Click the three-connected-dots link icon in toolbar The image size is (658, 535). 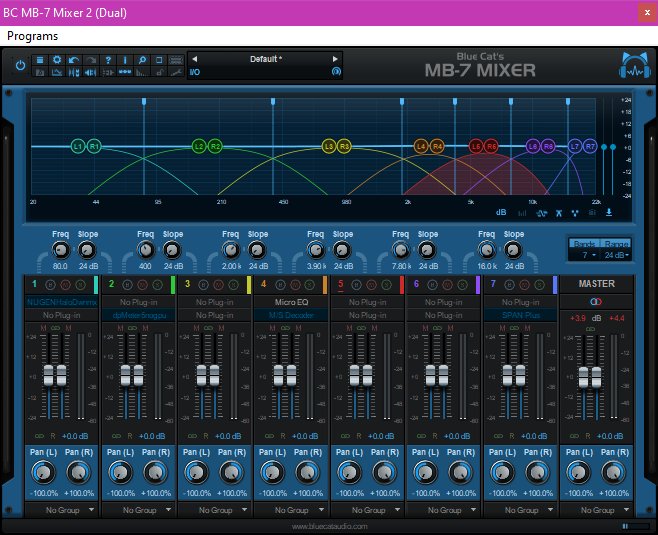pos(125,72)
